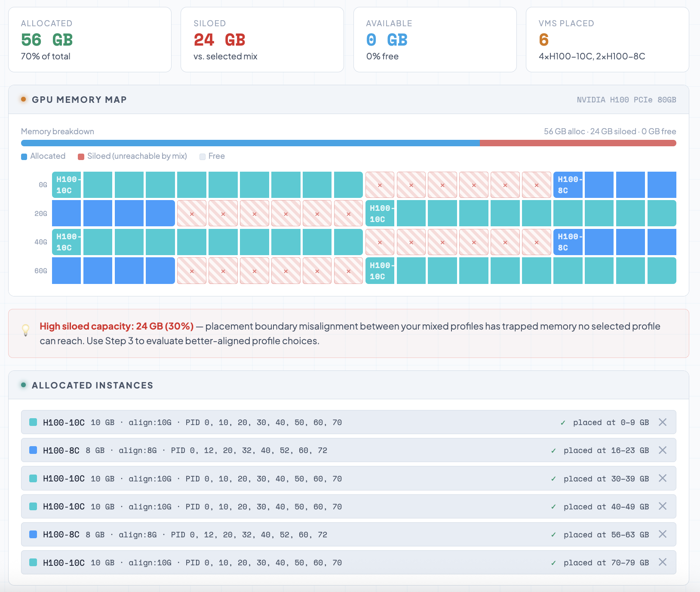700x592 pixels.
Task: Delete the H100-8C instance placed at 56–63 GB
Action: coord(663,534)
